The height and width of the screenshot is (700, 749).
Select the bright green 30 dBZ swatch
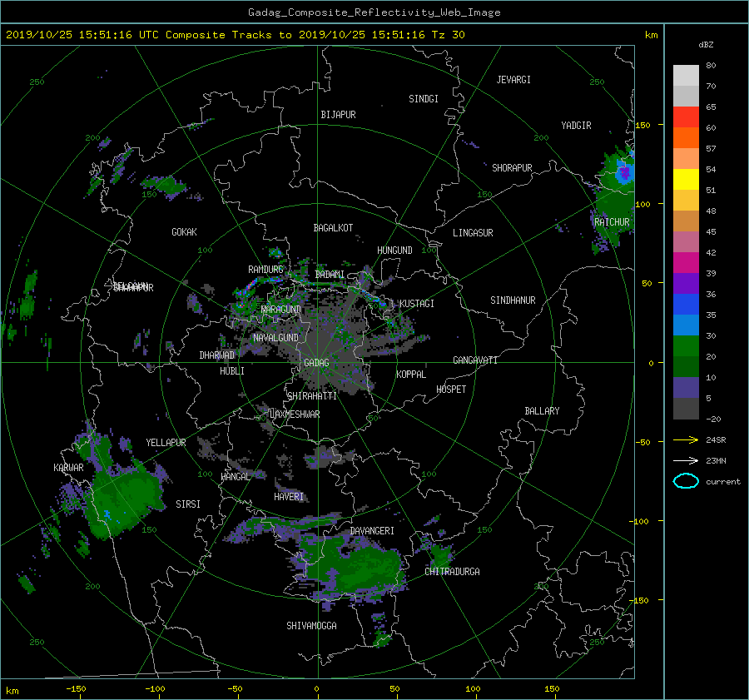tap(686, 345)
